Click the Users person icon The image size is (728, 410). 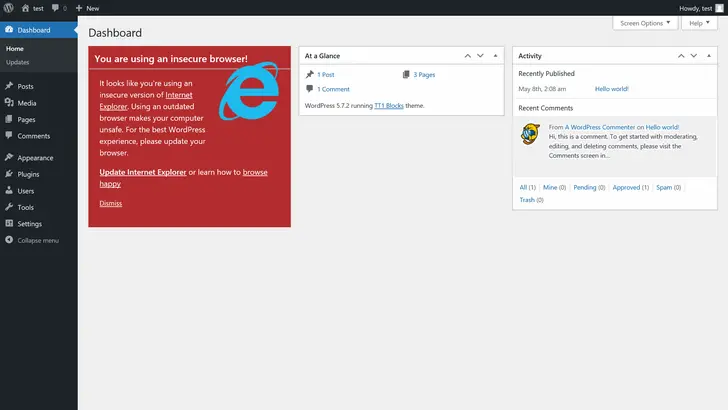(9, 190)
